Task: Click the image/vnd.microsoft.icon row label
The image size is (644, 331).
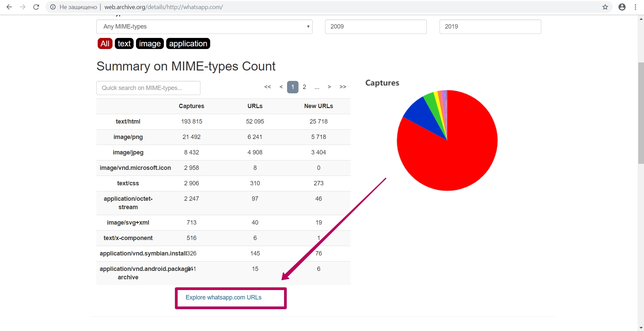Action: point(135,168)
